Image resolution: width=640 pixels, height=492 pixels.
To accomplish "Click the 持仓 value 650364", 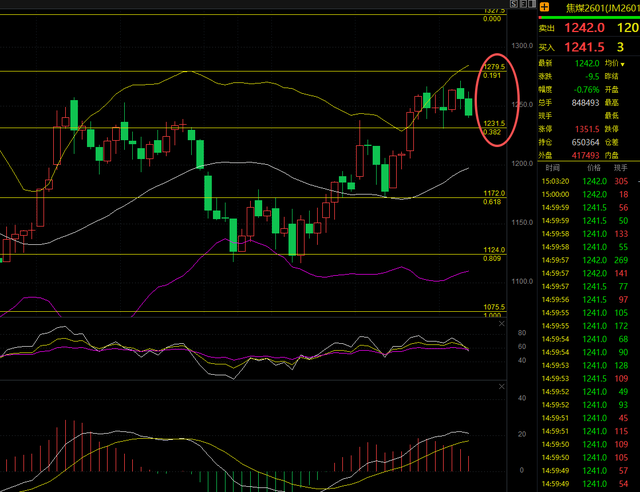I will (x=585, y=142).
